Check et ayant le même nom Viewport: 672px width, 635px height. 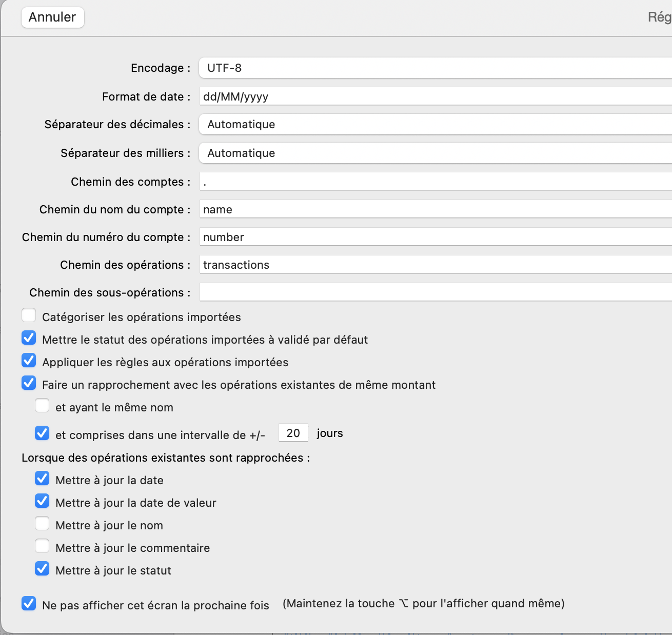click(42, 406)
